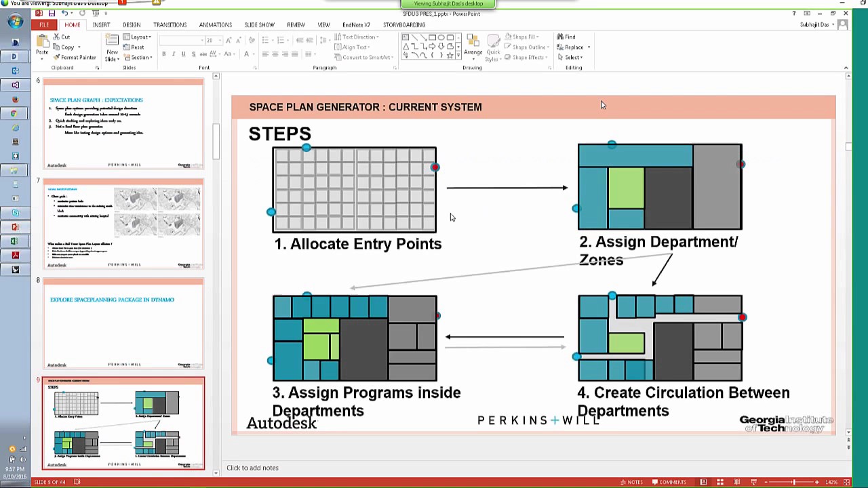Screen dimensions: 868x488
Task: Click the Undo arrow in Quick Access Toolbar
Action: 64,13
